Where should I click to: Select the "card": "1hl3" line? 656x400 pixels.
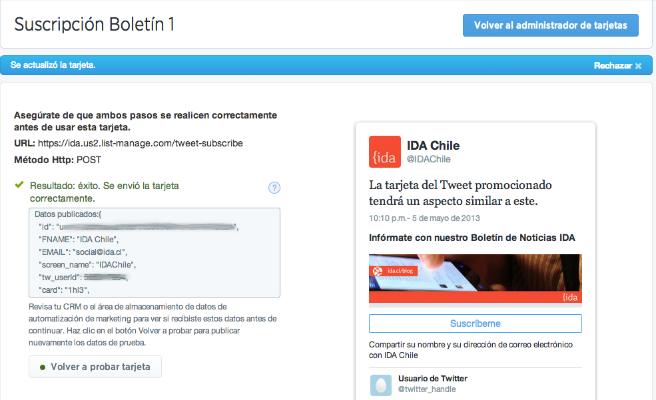coord(64,290)
